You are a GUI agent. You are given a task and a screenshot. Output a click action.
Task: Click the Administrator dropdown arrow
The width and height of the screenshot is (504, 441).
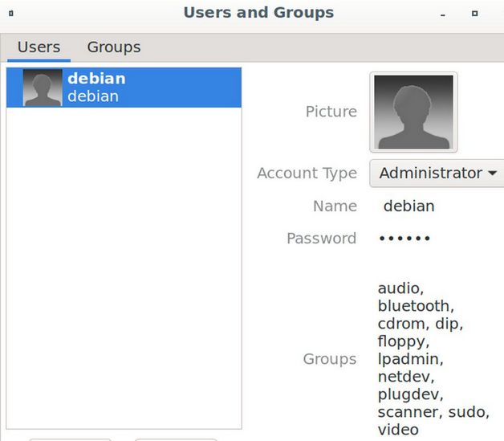click(x=492, y=173)
